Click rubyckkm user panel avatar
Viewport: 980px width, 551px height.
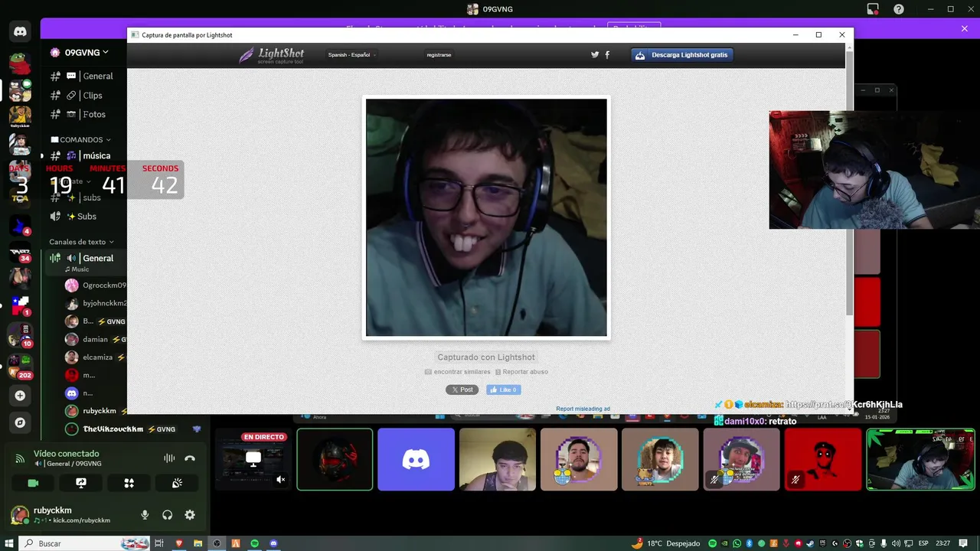click(x=20, y=514)
